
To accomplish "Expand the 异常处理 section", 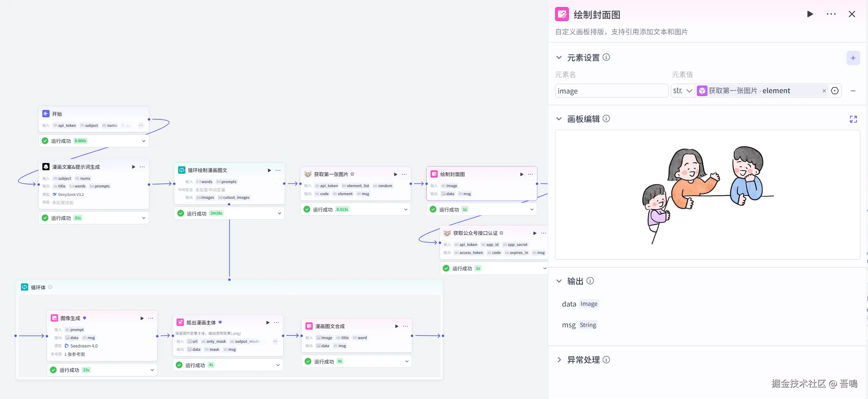I will (559, 360).
